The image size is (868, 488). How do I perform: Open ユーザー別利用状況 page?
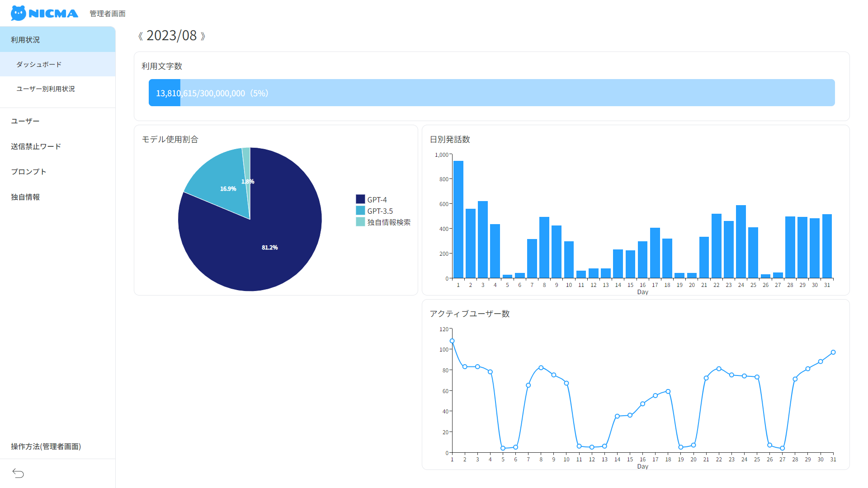(46, 89)
